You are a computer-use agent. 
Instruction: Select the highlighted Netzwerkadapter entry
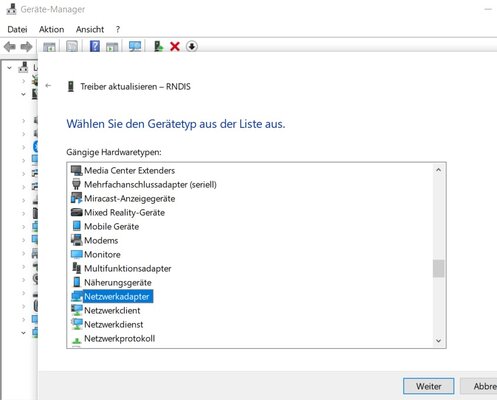pos(117,296)
